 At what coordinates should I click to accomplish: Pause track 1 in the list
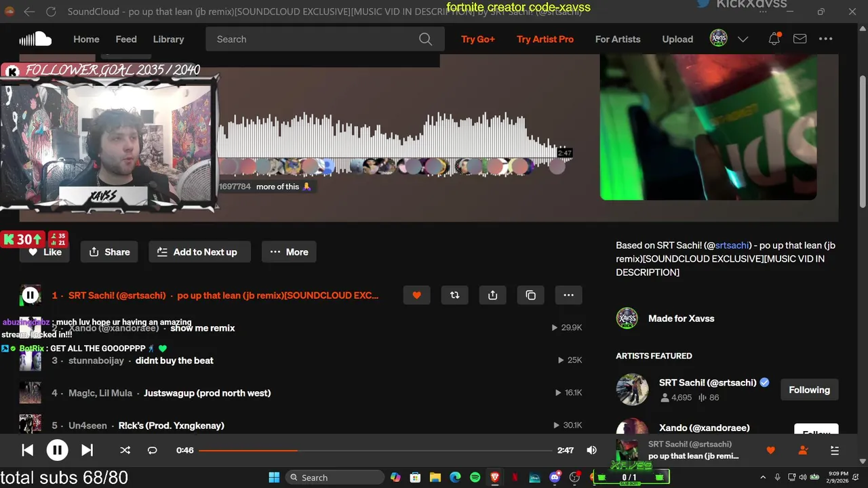[x=30, y=295]
